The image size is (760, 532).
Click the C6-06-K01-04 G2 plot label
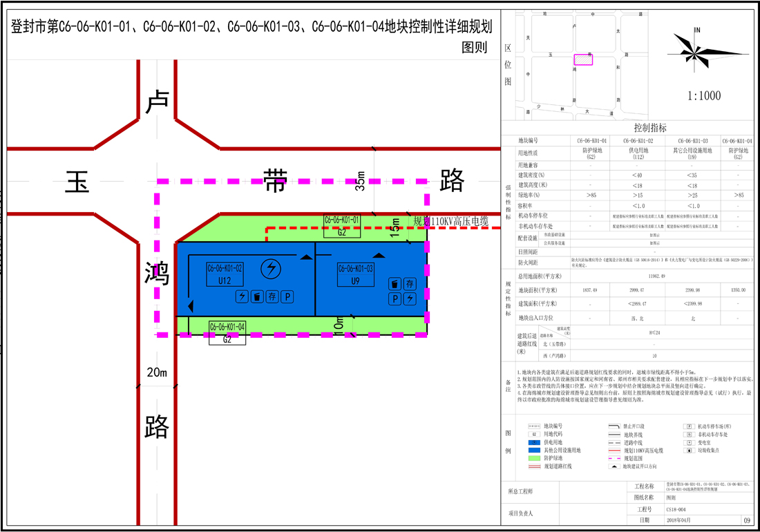[x=227, y=332]
